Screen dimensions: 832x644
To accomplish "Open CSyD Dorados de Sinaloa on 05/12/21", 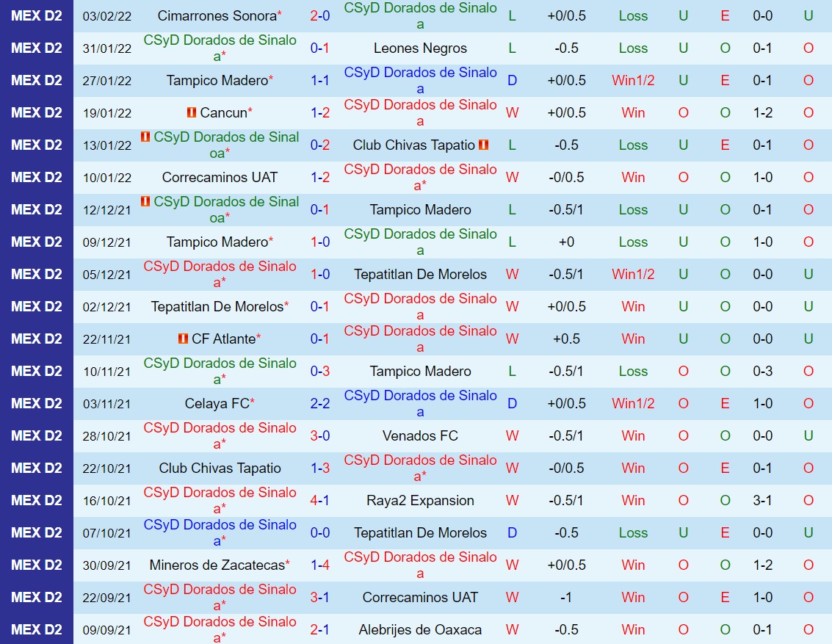I will (x=220, y=274).
